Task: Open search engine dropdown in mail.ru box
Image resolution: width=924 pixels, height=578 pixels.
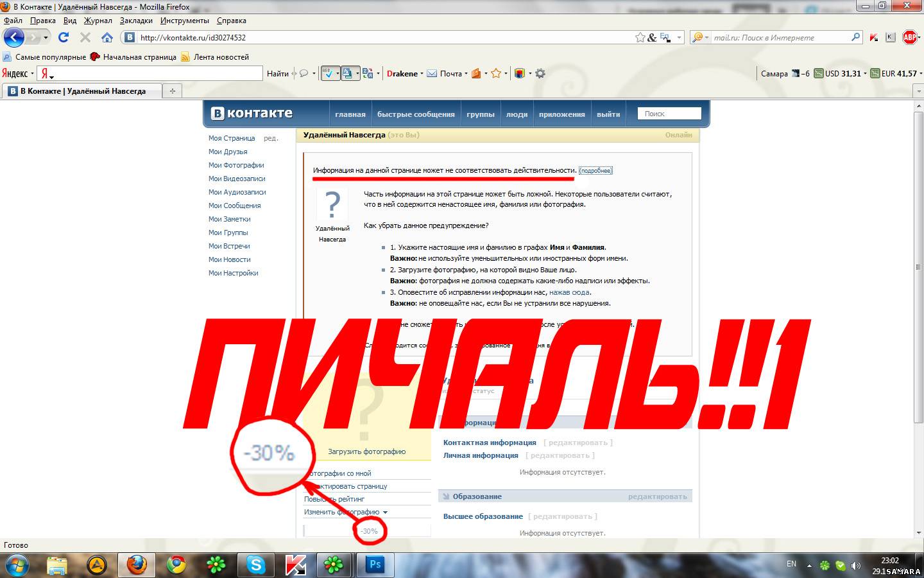Action: 708,38
